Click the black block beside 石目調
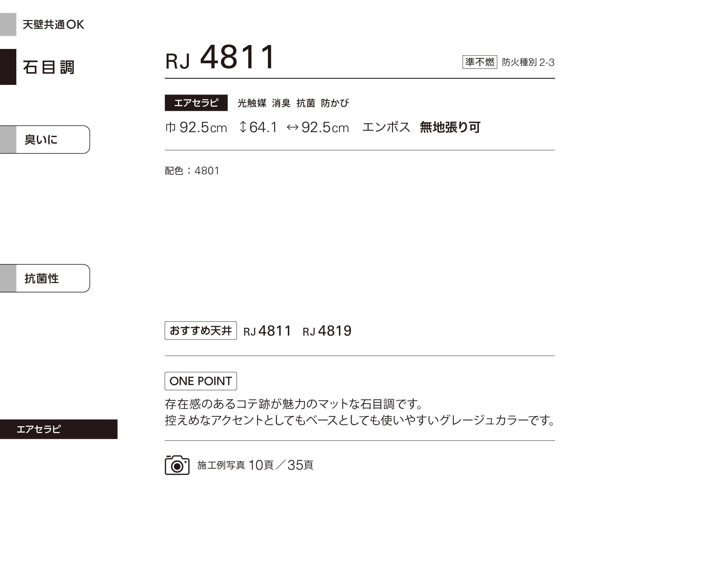The width and height of the screenshot is (728, 581). 8,67
